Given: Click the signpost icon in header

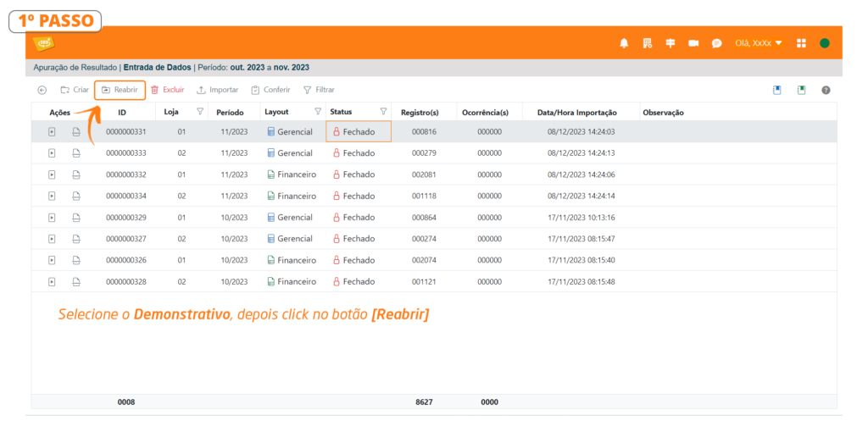Looking at the screenshot, I should tap(670, 43).
